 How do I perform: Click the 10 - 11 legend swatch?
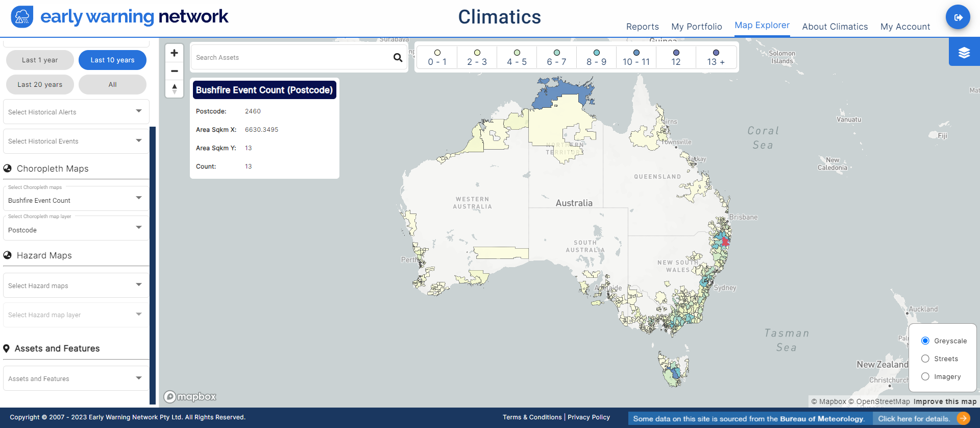click(x=636, y=53)
